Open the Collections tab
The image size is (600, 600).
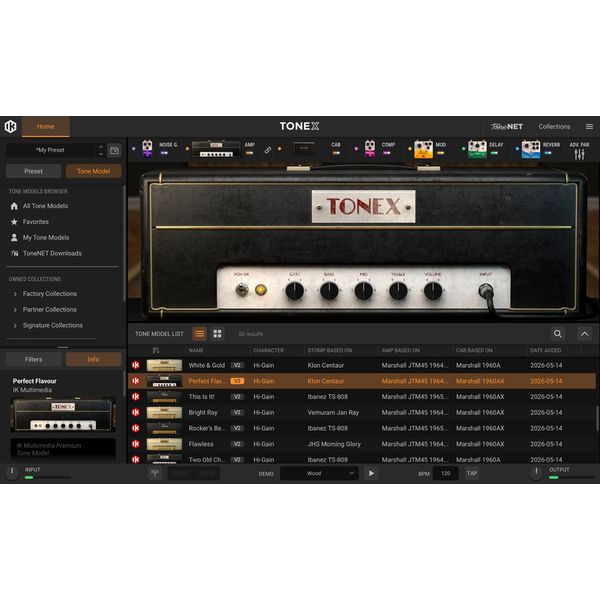click(554, 126)
